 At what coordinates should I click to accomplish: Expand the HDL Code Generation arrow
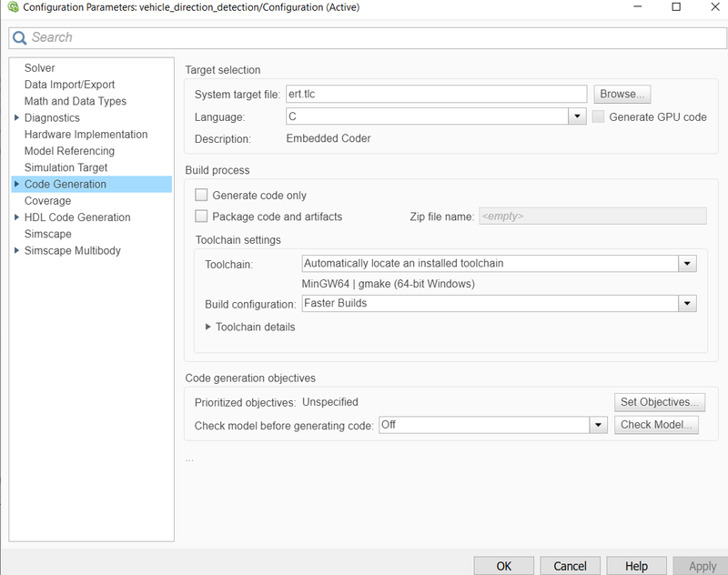16,217
